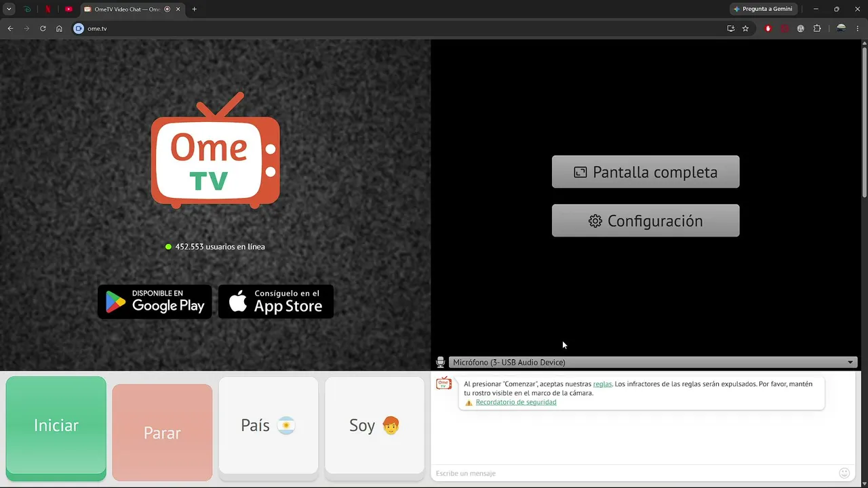This screenshot has height=488, width=868.
Task: View site information for ome.tv
Action: [x=79, y=28]
